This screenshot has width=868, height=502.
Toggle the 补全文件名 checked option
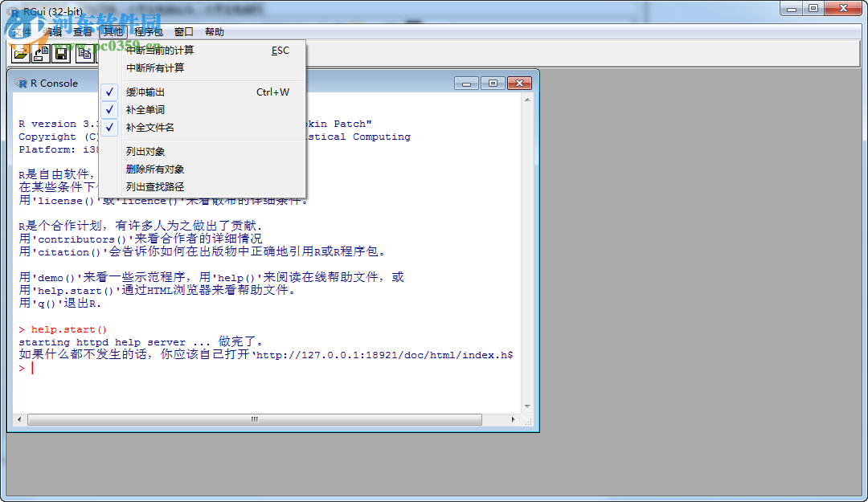(202, 128)
